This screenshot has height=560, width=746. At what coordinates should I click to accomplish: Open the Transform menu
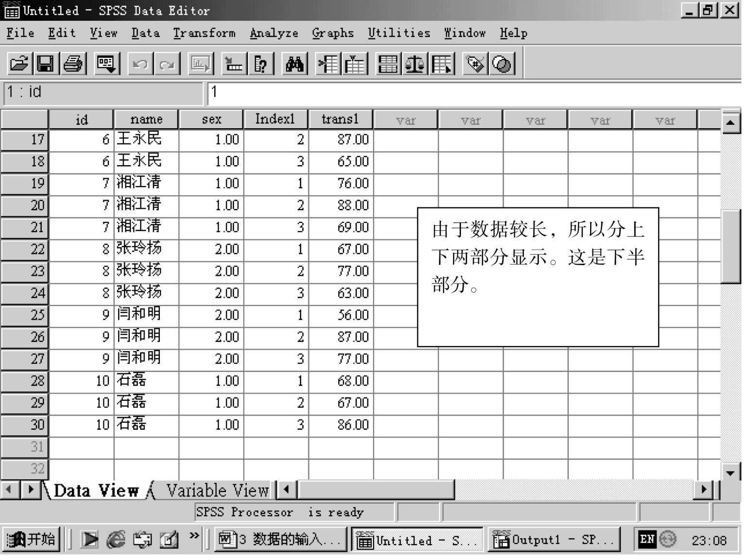pos(204,33)
